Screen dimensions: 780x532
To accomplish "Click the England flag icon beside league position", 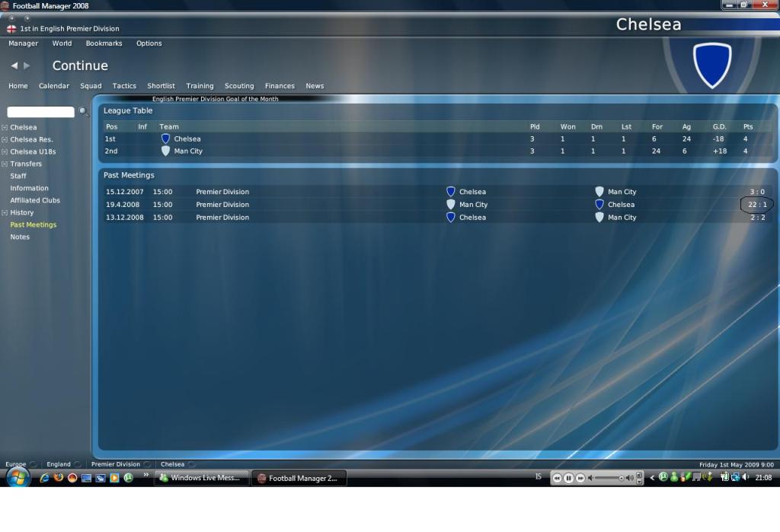I will point(11,29).
